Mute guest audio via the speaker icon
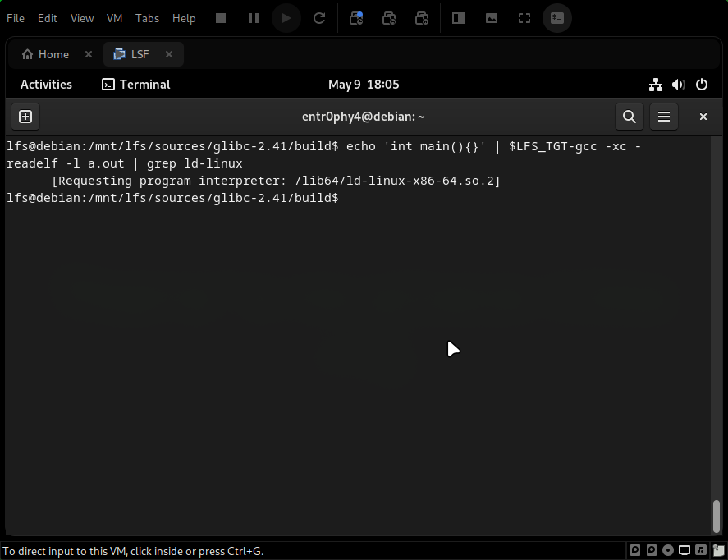Viewport: 728px width, 560px height. 678,84
